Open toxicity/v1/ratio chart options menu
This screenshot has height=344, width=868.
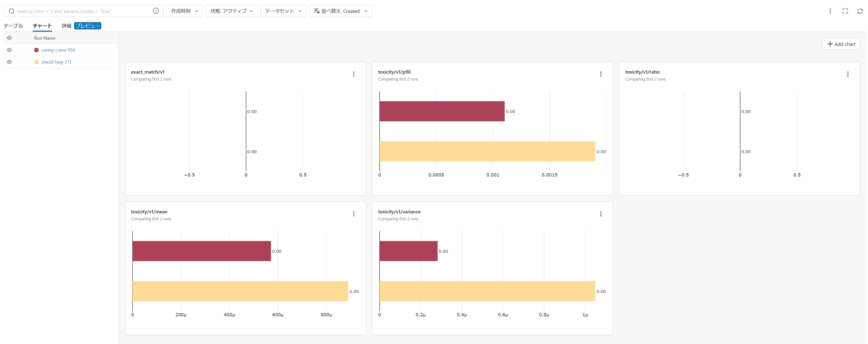847,74
